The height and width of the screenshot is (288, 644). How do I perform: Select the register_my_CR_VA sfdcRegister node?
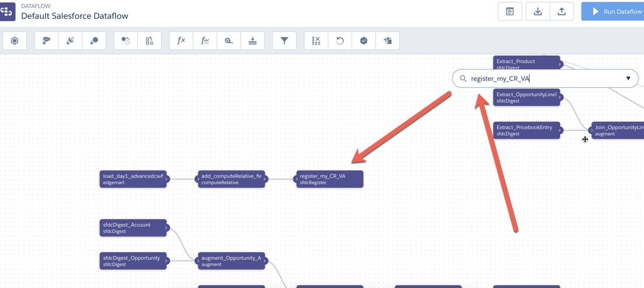click(330, 179)
